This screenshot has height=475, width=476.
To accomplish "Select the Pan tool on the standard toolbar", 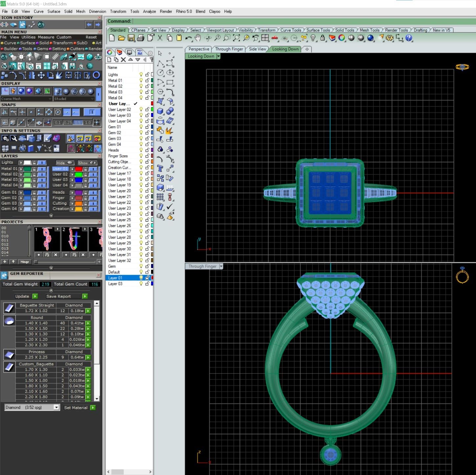I will [198, 38].
